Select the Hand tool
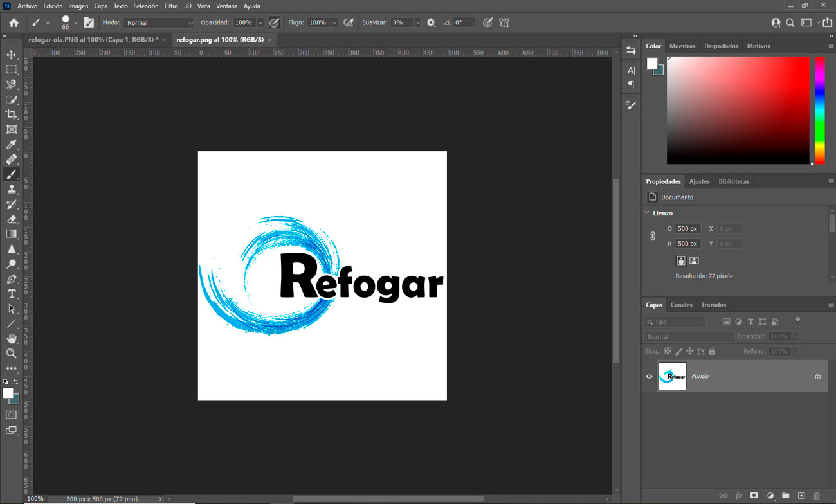This screenshot has width=836, height=504. [11, 339]
